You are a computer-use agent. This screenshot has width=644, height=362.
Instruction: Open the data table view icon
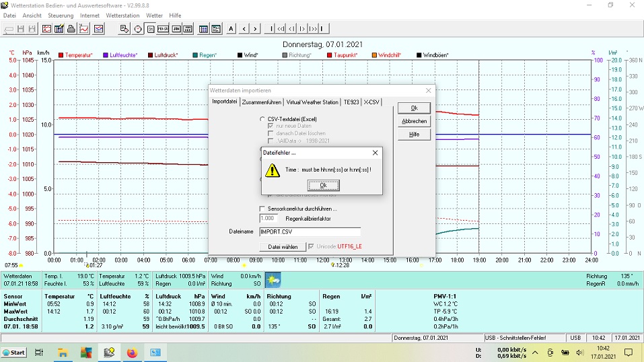tap(203, 29)
